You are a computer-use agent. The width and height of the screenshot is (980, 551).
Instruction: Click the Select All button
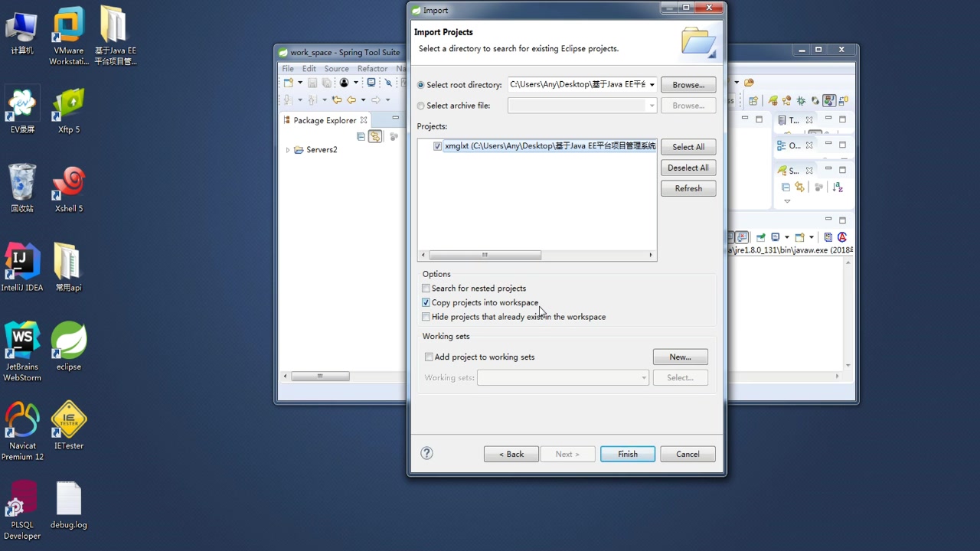pyautogui.click(x=688, y=147)
